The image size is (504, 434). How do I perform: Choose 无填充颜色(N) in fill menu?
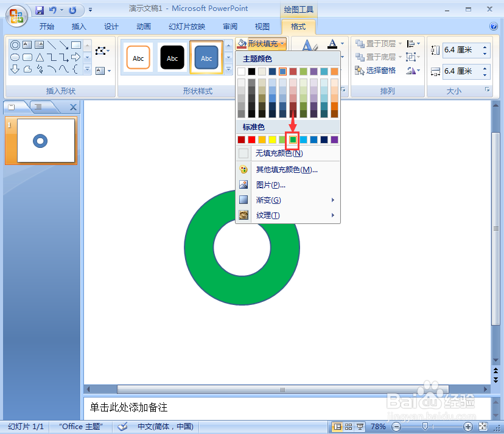tap(288, 153)
